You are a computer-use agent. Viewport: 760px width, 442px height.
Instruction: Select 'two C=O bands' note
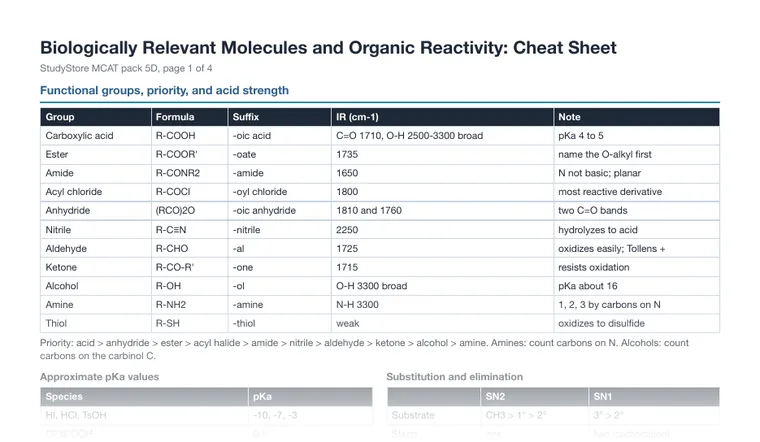[x=636, y=211]
